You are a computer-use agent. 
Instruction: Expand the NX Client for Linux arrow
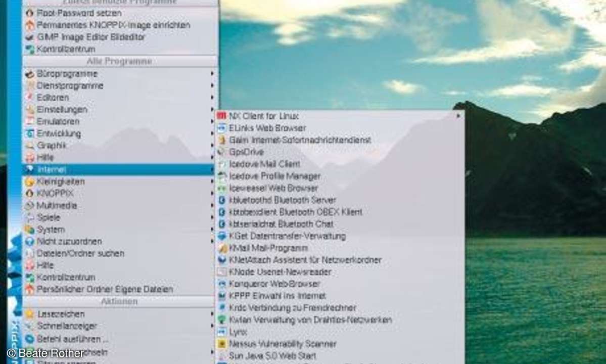pos(458,116)
